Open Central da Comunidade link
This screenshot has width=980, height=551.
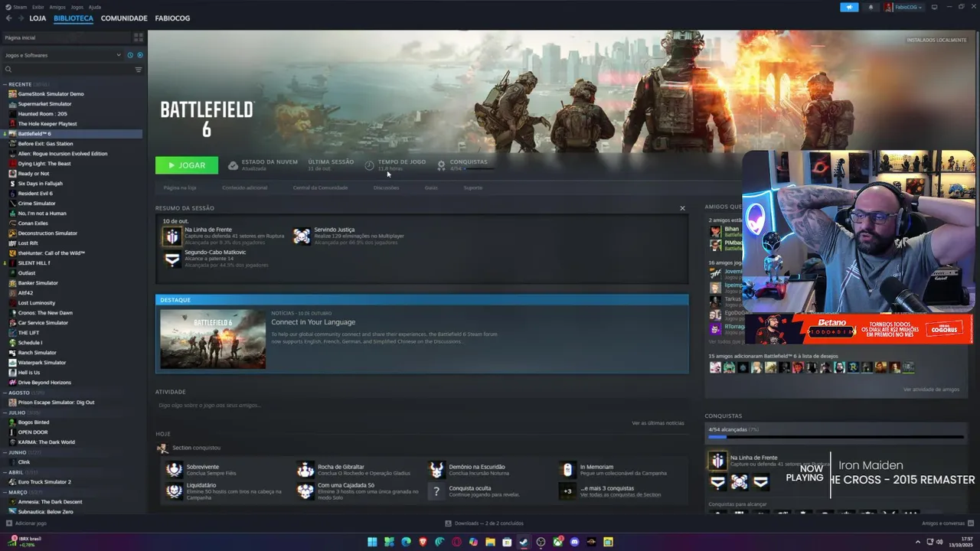pyautogui.click(x=320, y=187)
